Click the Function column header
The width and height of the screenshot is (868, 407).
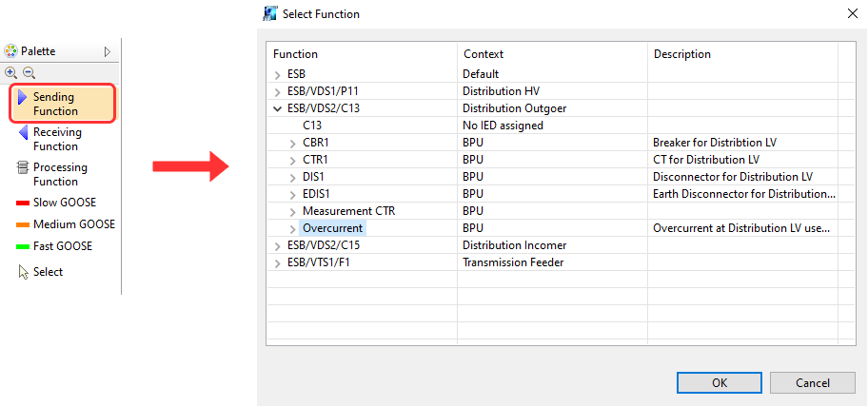pos(296,54)
